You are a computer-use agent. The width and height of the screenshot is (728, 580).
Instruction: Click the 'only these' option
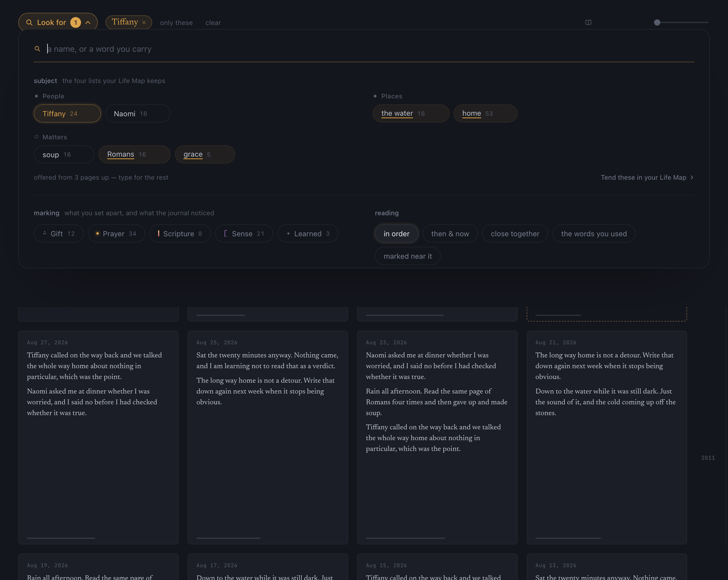(x=176, y=23)
